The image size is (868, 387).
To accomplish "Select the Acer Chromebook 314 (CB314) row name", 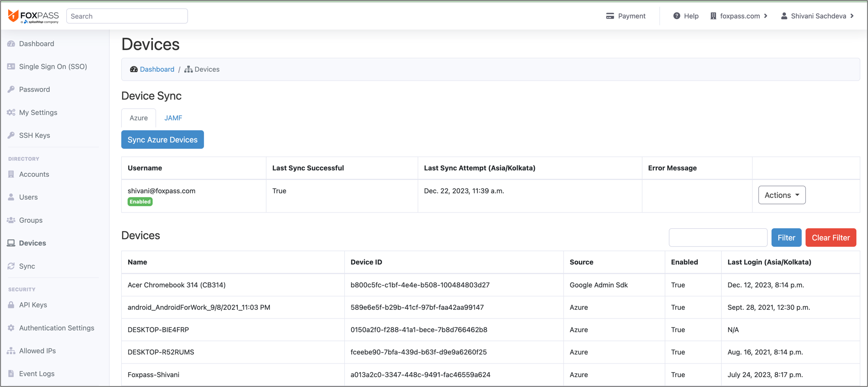I will click(176, 285).
